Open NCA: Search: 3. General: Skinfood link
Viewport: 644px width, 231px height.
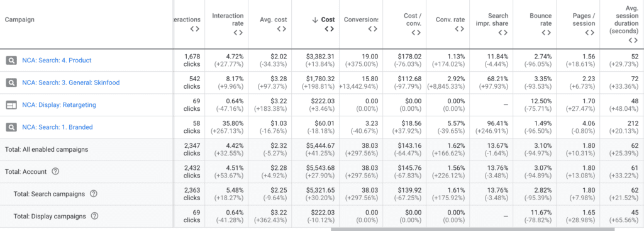click(71, 82)
